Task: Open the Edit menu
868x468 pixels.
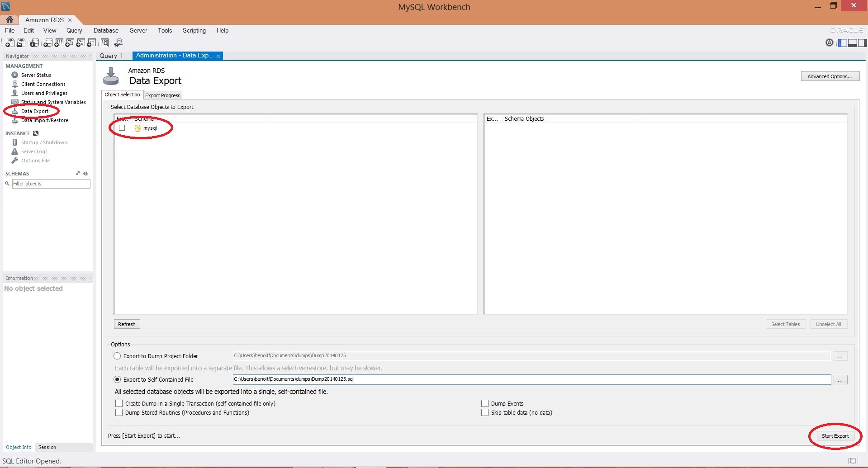Action: tap(28, 30)
